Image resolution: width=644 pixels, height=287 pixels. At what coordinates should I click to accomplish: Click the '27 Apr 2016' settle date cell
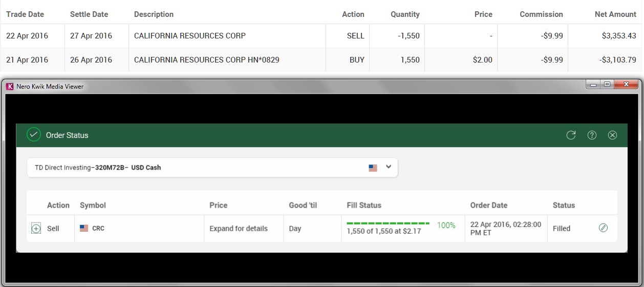coord(91,36)
